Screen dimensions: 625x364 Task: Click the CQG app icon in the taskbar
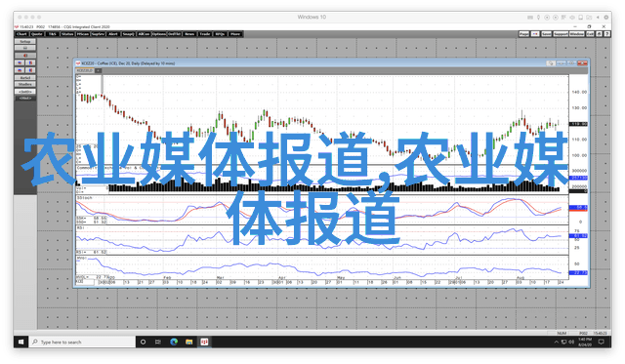204,342
